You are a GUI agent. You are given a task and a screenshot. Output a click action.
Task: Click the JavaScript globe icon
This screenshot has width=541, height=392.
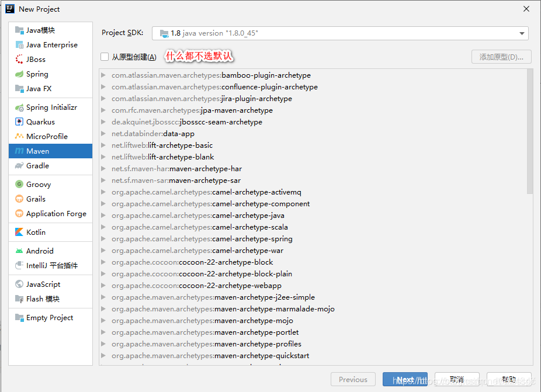point(19,284)
